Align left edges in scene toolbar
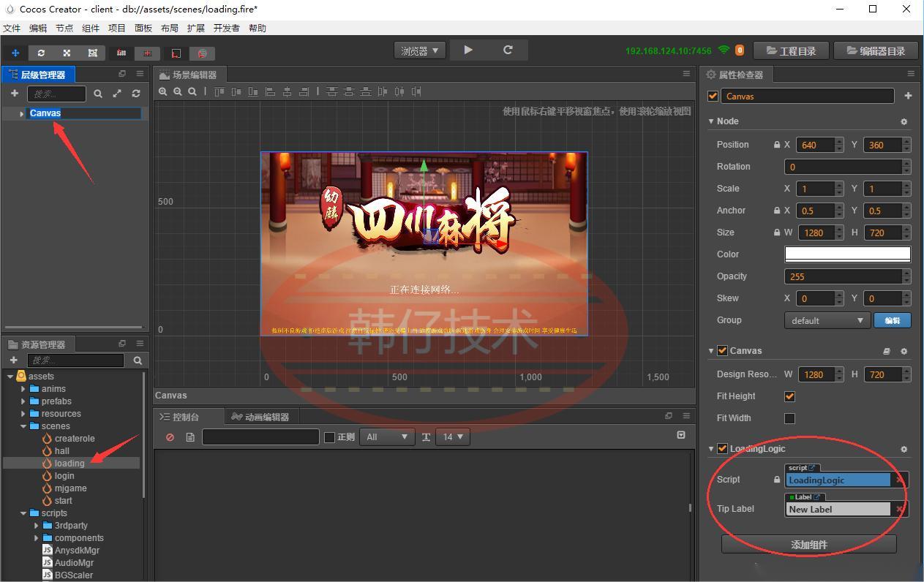Image resolution: width=924 pixels, height=582 pixels. coord(270,91)
